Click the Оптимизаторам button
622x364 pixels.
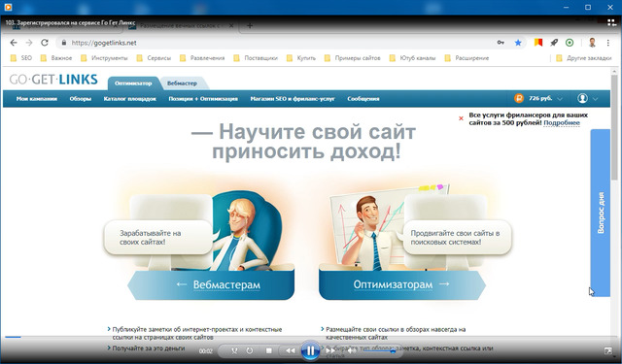pos(401,284)
